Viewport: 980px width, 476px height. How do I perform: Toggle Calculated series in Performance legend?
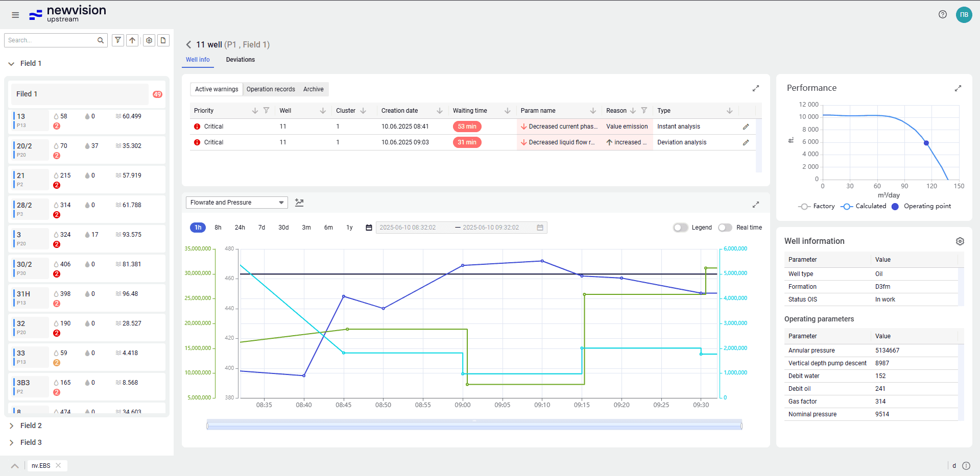pos(864,206)
